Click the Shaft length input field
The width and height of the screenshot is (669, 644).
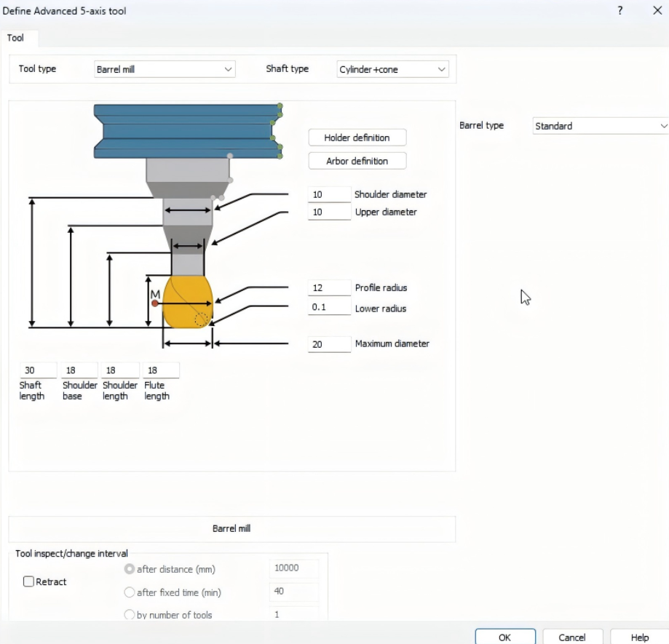[x=36, y=370]
